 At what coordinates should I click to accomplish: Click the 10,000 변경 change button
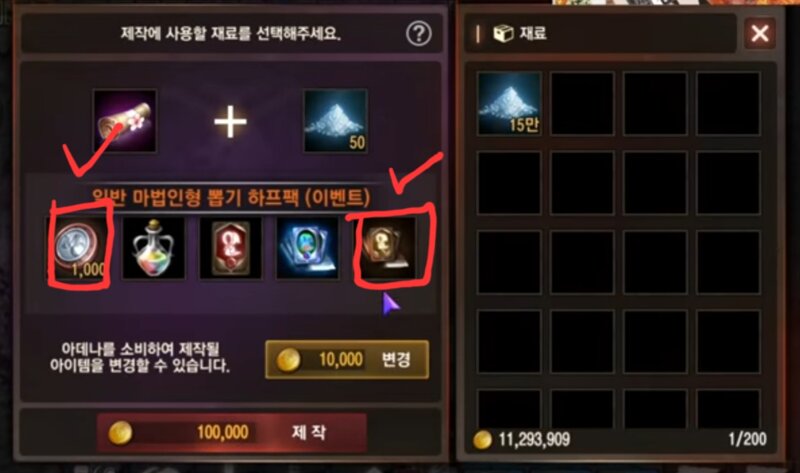[x=347, y=360]
